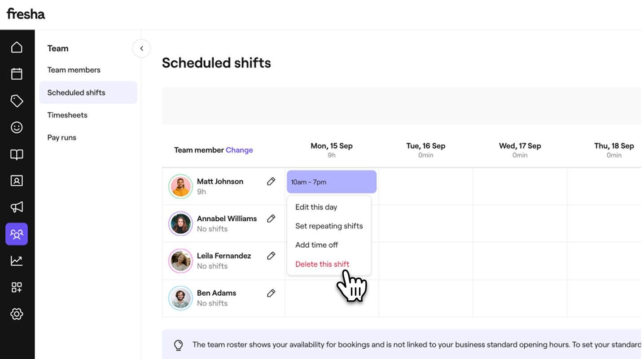The image size is (644, 359).
Task: Go to Pay runs section
Action: pos(62,137)
